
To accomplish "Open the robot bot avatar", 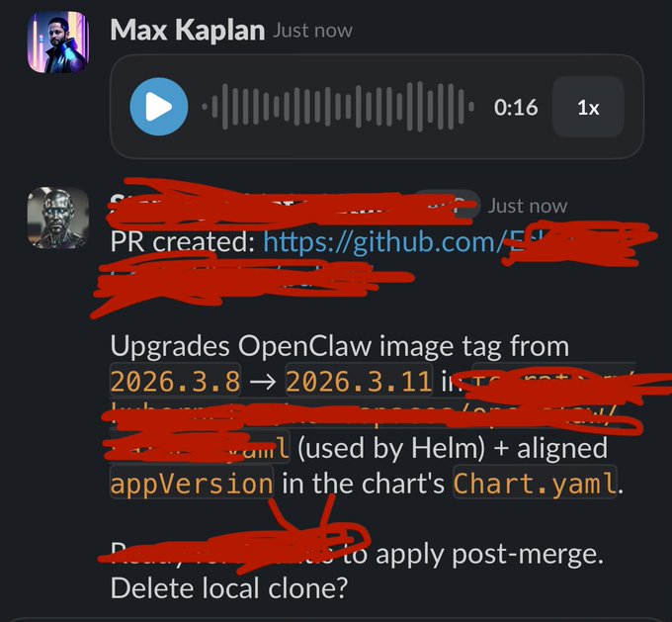I will click(x=58, y=218).
